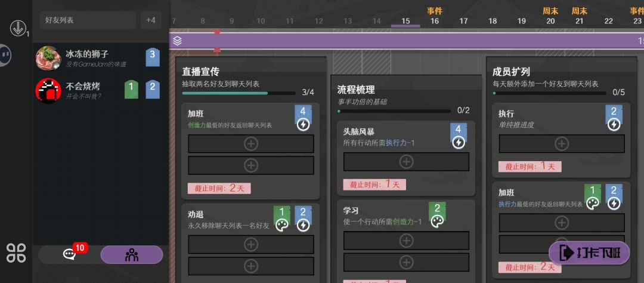Click the 截止时间: 1天 label under 头脑风暴
644x283 pixels.
(374, 184)
